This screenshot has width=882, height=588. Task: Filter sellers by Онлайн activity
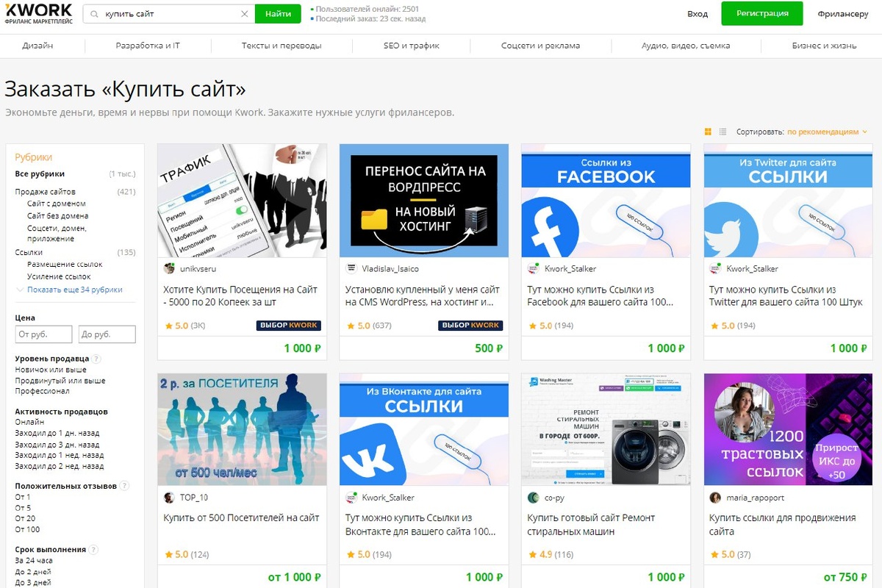[x=30, y=423]
